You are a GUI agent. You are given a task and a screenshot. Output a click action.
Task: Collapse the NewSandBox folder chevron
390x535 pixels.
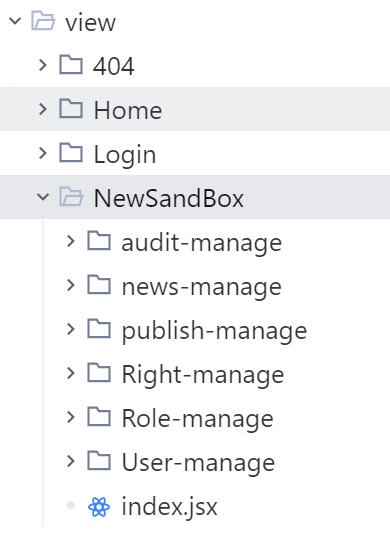pos(43,197)
